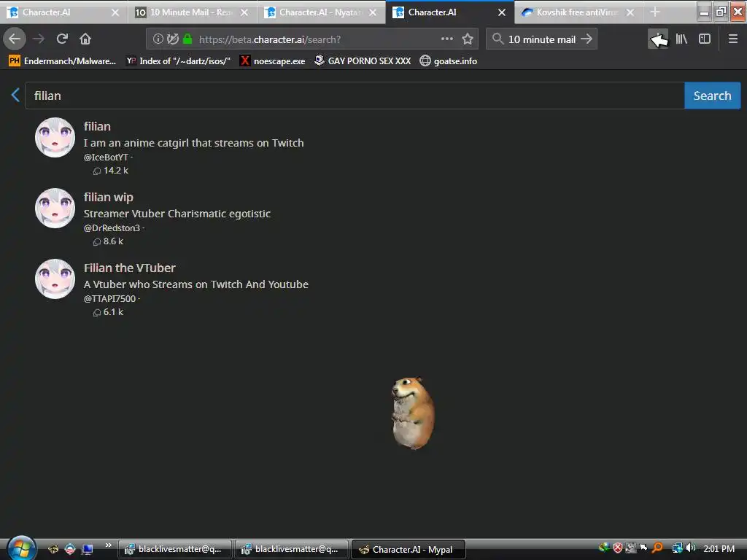Open the filian avatar by @IceBotYT

pos(55,138)
